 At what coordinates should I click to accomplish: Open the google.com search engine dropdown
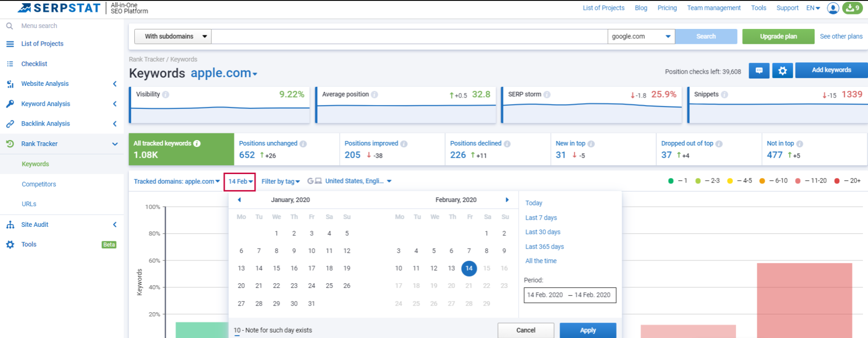click(641, 37)
